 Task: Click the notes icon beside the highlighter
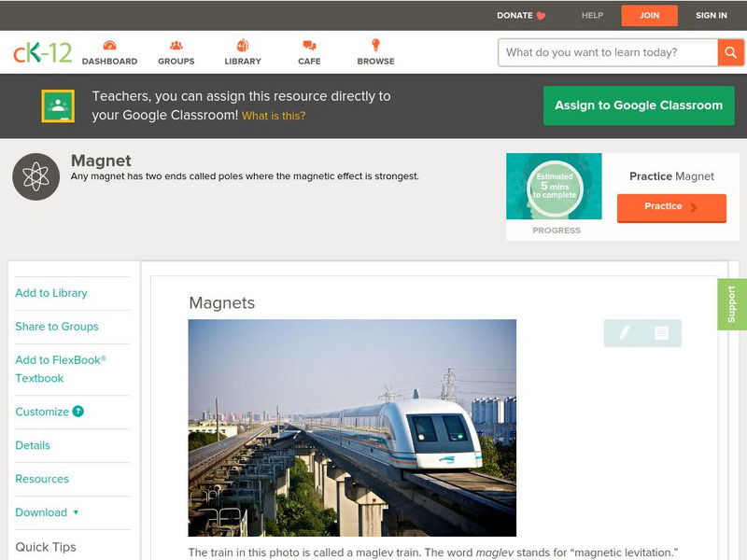[661, 332]
